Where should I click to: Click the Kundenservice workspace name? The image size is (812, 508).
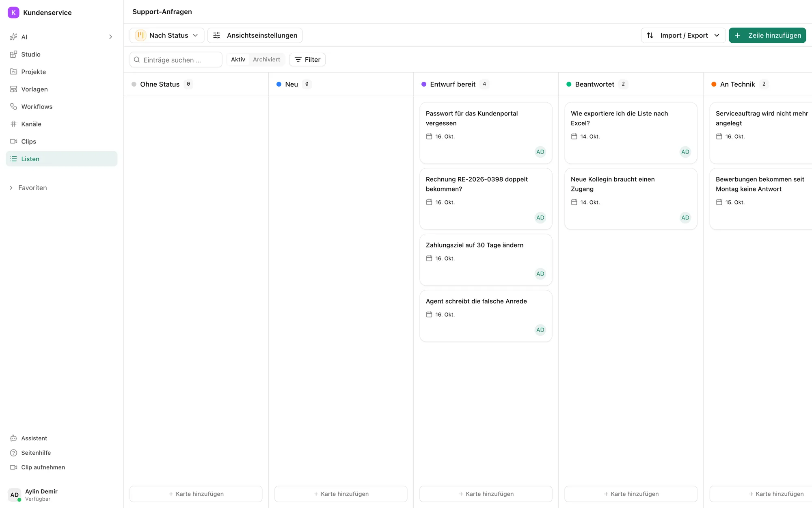48,13
